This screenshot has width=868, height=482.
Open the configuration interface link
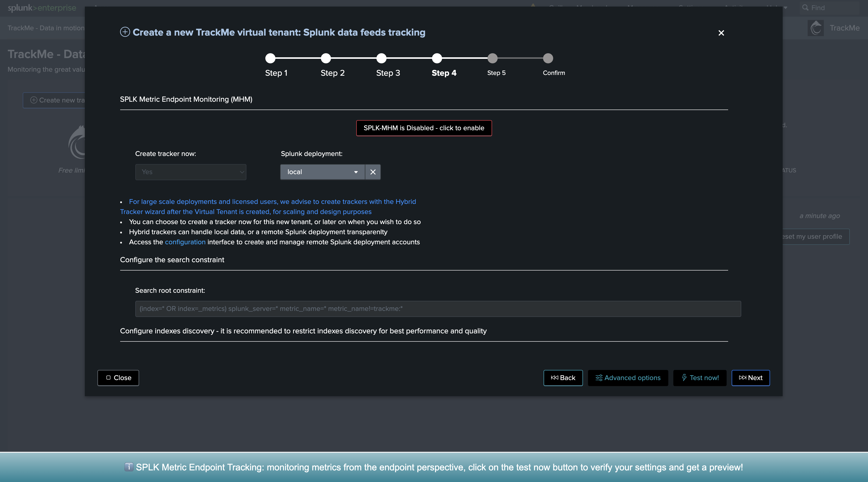(185, 242)
